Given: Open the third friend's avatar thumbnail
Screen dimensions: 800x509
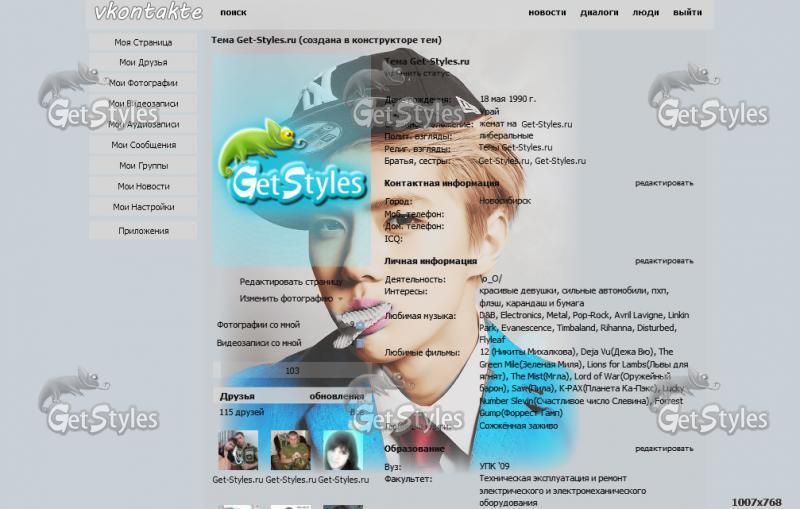Looking at the screenshot, I should click(x=343, y=450).
